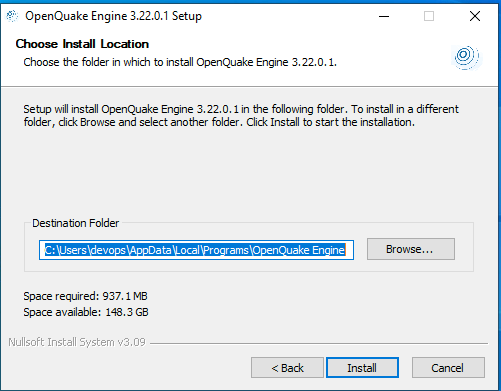Click the 'Choose the folder in which to install' subtitle

(180, 62)
